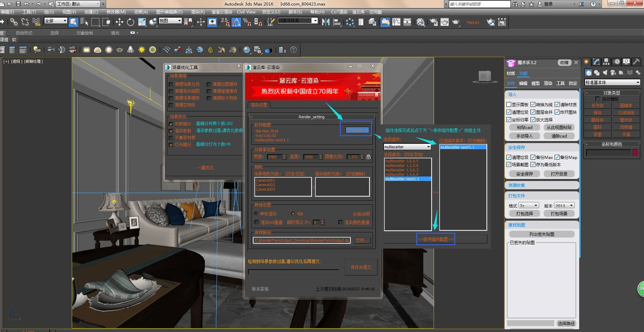Toggle 显示面板 checkbox in 魔术手
This screenshot has width=644, height=332.
pyautogui.click(x=509, y=104)
